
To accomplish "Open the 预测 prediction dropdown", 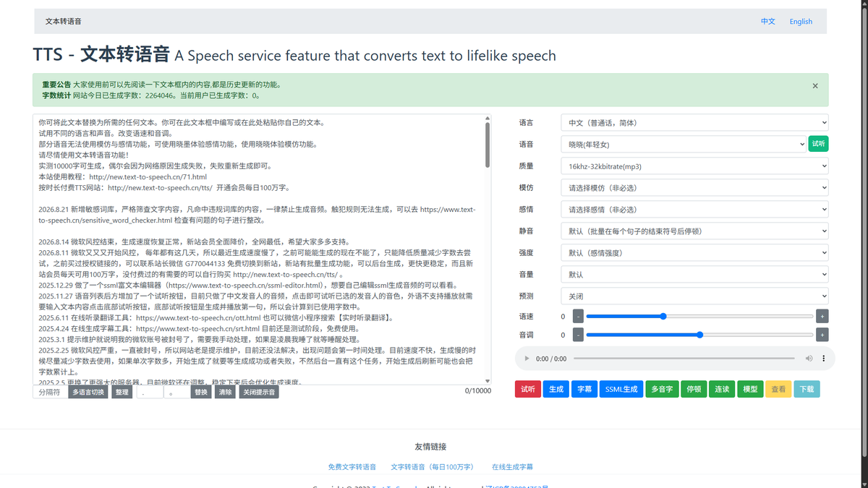I will 694,296.
